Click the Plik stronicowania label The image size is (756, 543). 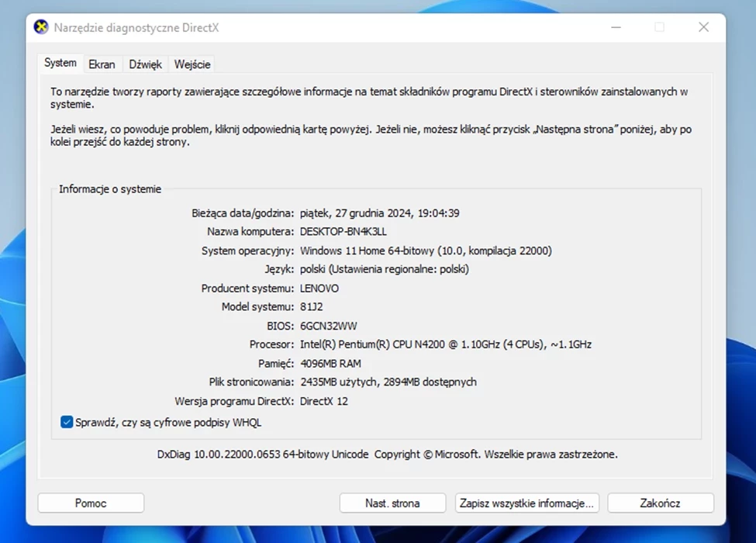(x=251, y=382)
